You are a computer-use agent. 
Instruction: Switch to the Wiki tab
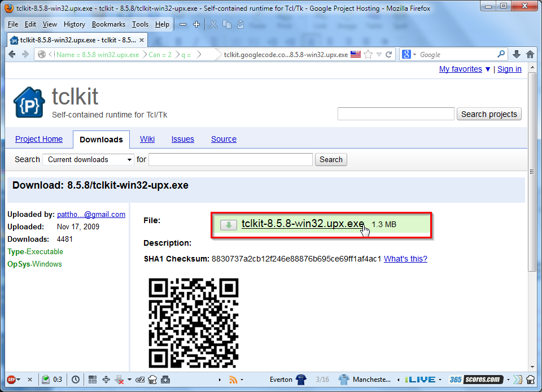(147, 139)
